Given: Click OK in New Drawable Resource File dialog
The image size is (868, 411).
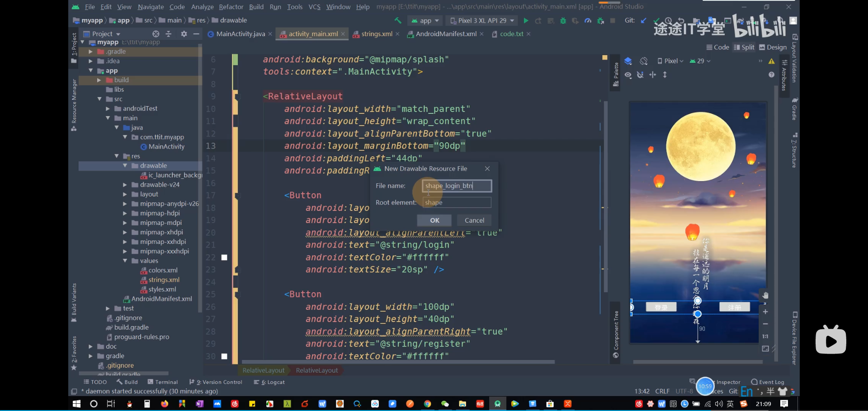Looking at the screenshot, I should [434, 220].
